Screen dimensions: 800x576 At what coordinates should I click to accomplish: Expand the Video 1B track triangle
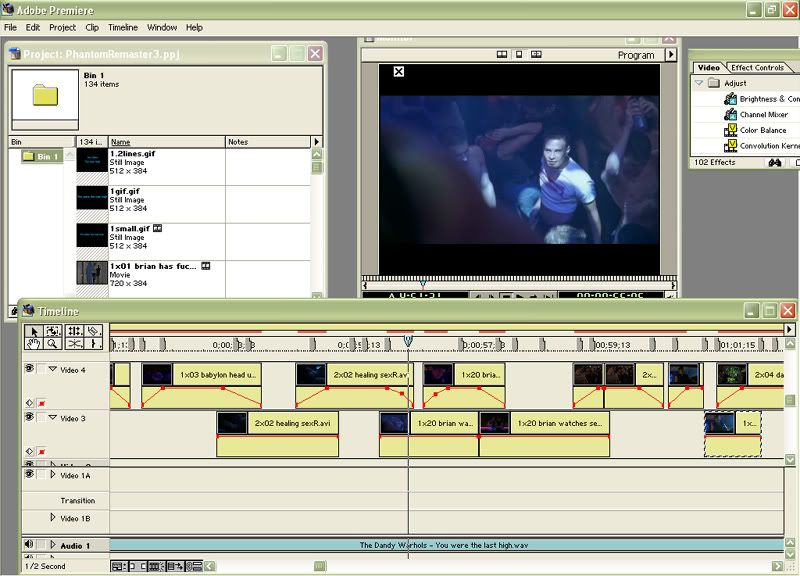(x=53, y=517)
